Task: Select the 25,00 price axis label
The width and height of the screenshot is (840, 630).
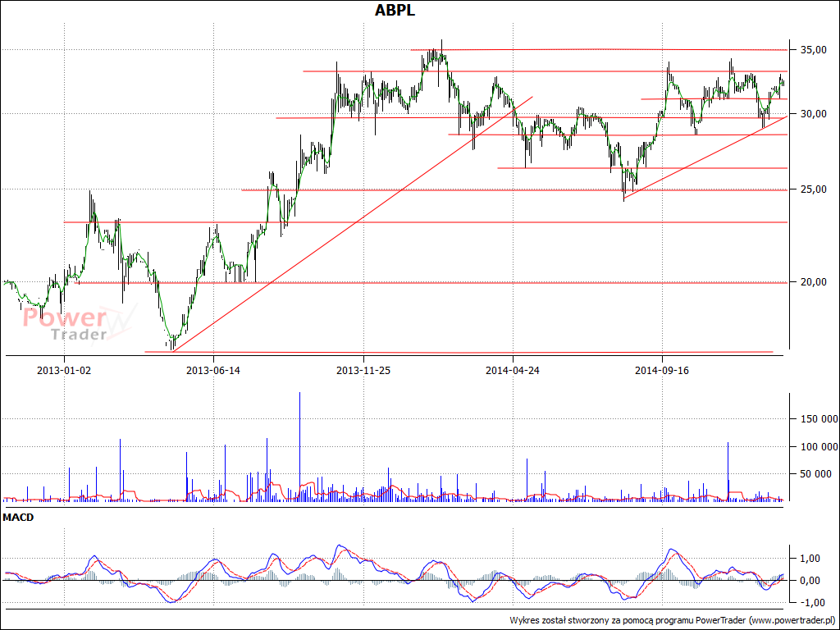Action: pos(814,189)
